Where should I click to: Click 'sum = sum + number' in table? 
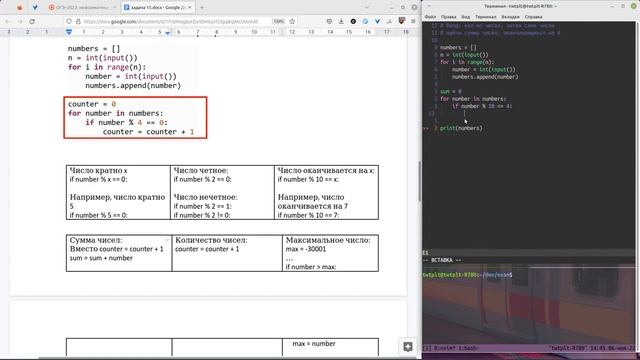tap(101, 258)
